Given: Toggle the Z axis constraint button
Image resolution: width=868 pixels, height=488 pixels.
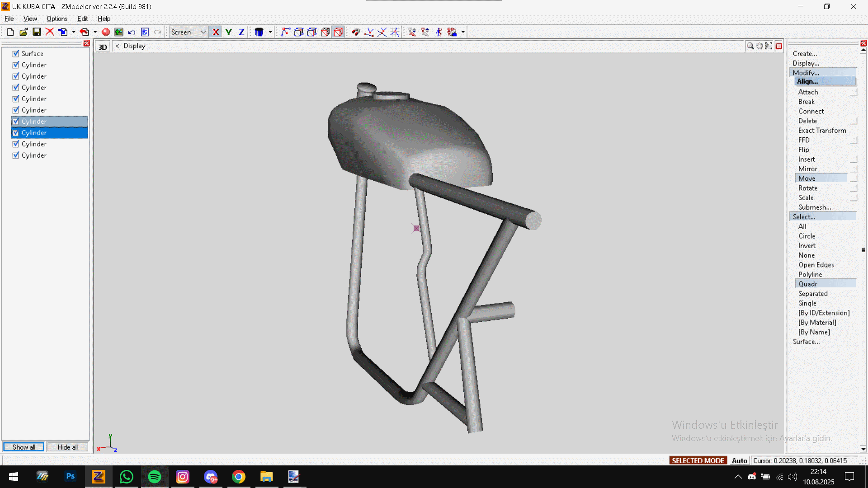Looking at the screenshot, I should tap(241, 32).
